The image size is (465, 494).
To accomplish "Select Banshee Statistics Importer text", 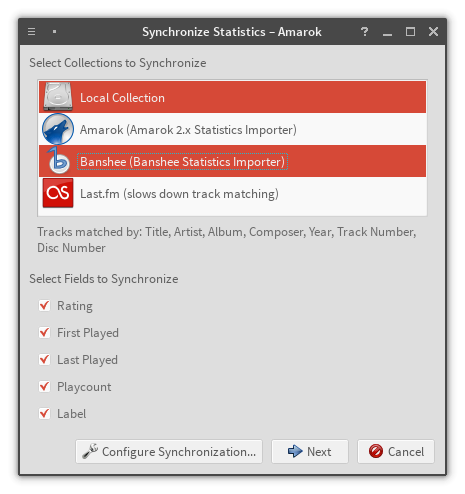I will coord(182,162).
